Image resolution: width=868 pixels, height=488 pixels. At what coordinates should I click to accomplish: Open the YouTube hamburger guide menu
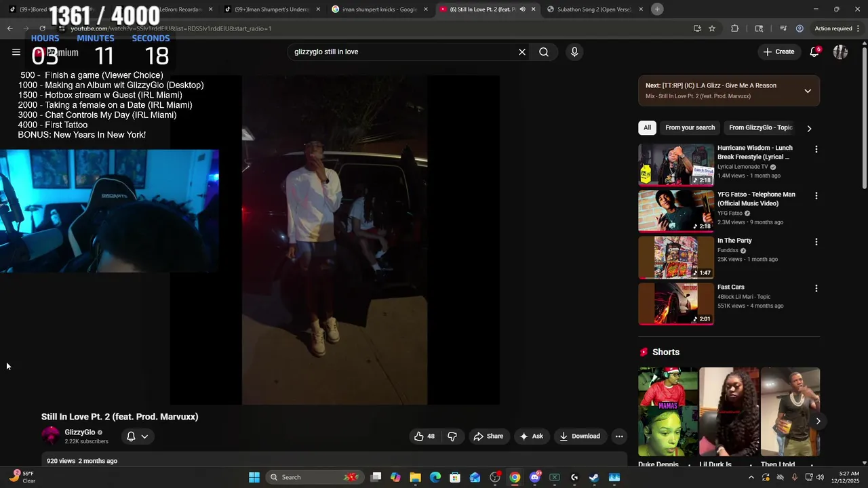point(16,52)
